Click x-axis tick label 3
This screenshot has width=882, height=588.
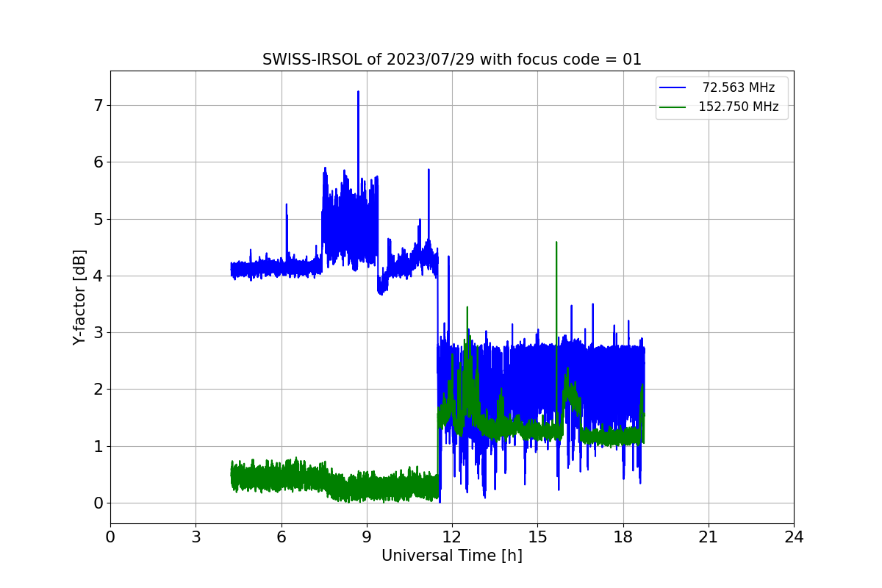tap(196, 537)
